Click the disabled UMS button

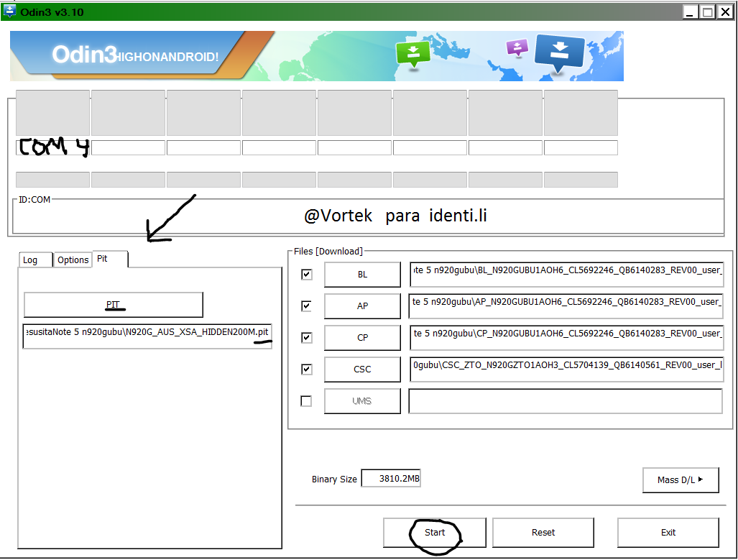pyautogui.click(x=362, y=401)
